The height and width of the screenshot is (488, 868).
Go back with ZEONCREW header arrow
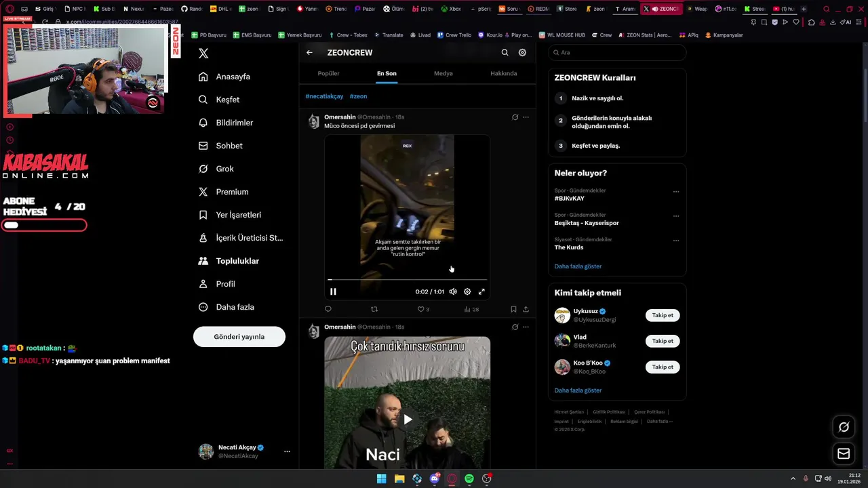point(309,52)
